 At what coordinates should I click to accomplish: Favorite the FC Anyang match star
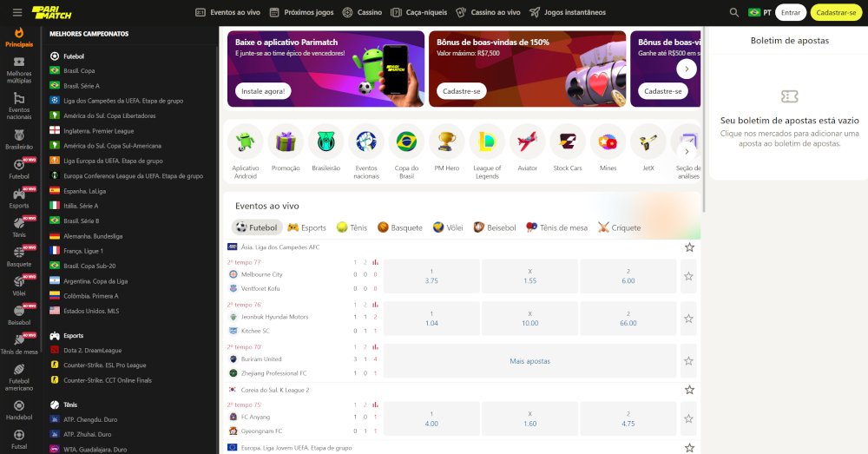[x=688, y=418]
